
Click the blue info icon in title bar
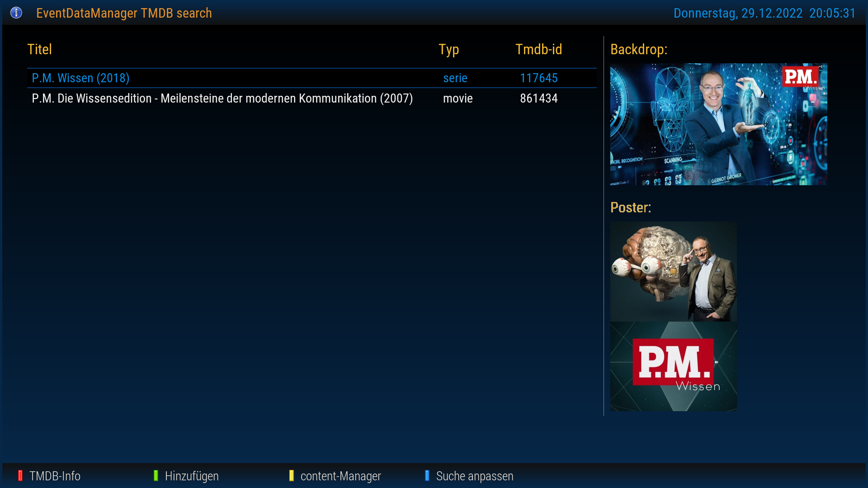(16, 13)
